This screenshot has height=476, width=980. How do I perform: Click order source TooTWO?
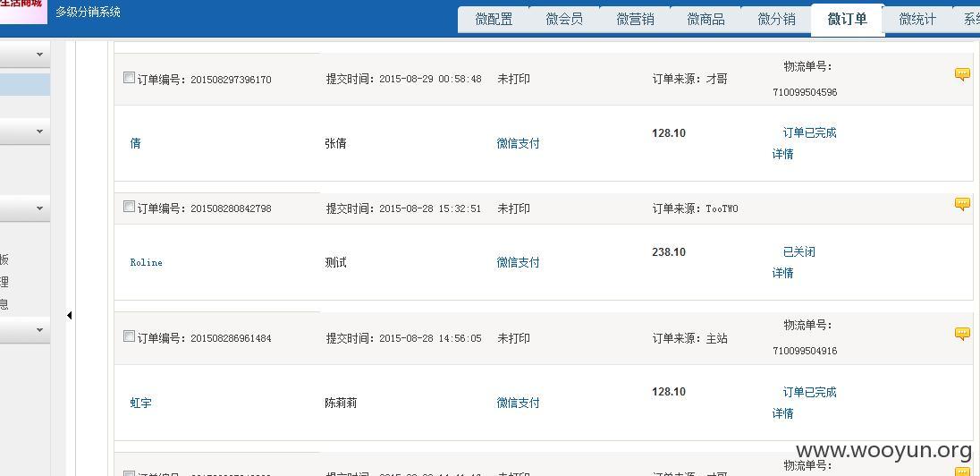pyautogui.click(x=722, y=208)
